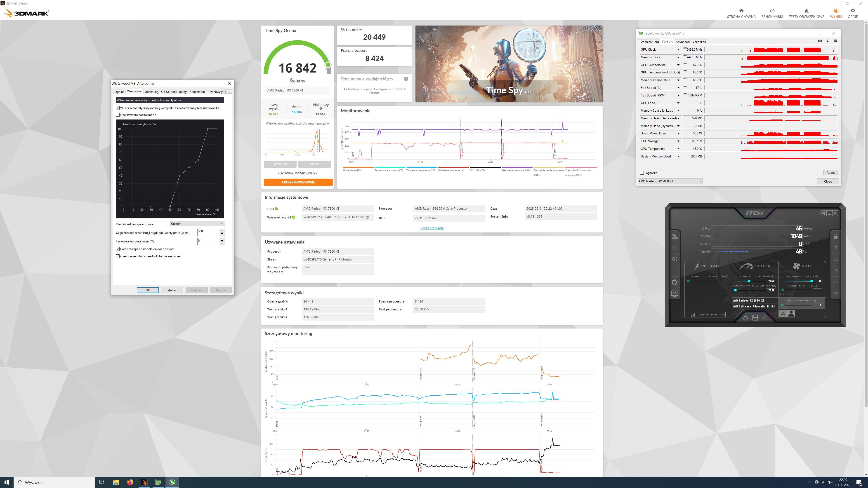Viewport: 868px width, 488px height.
Task: Expand GPU Clock sensor dropdown arrow
Action: [x=678, y=50]
